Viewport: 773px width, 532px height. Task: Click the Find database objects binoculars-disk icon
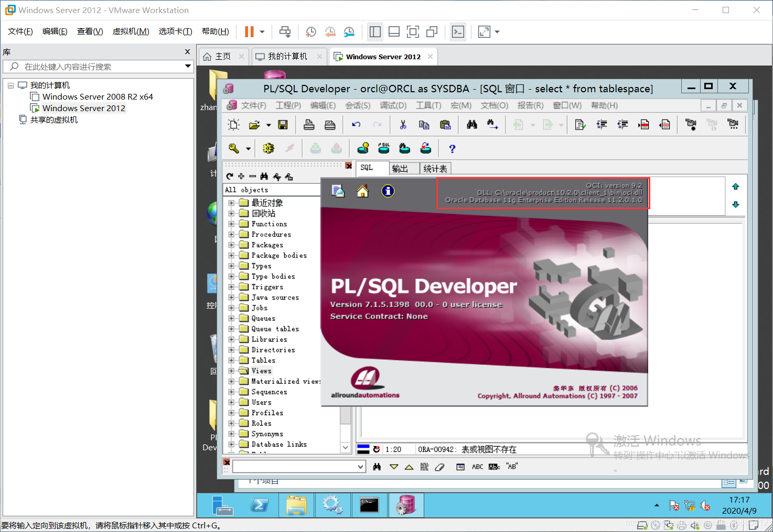click(405, 149)
